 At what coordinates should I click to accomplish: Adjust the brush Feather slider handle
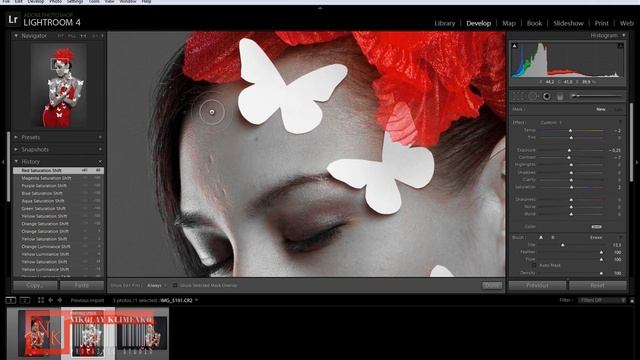(x=601, y=252)
